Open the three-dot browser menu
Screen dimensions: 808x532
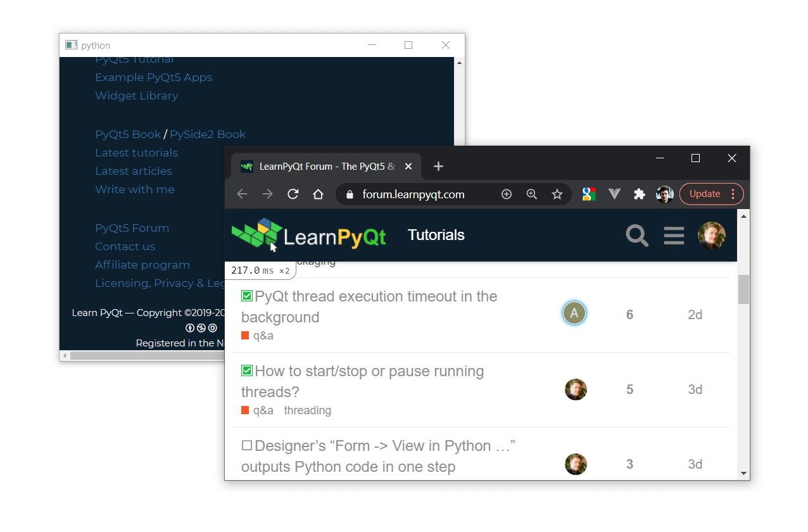pos(733,194)
